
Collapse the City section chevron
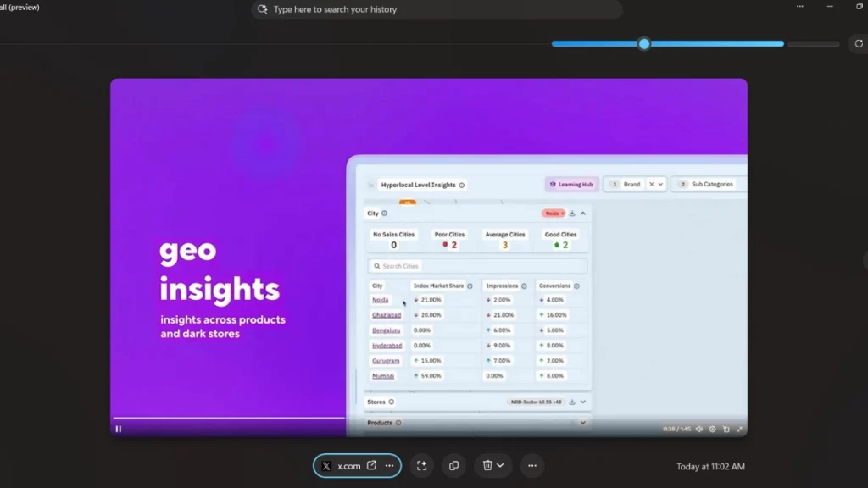pyautogui.click(x=583, y=213)
